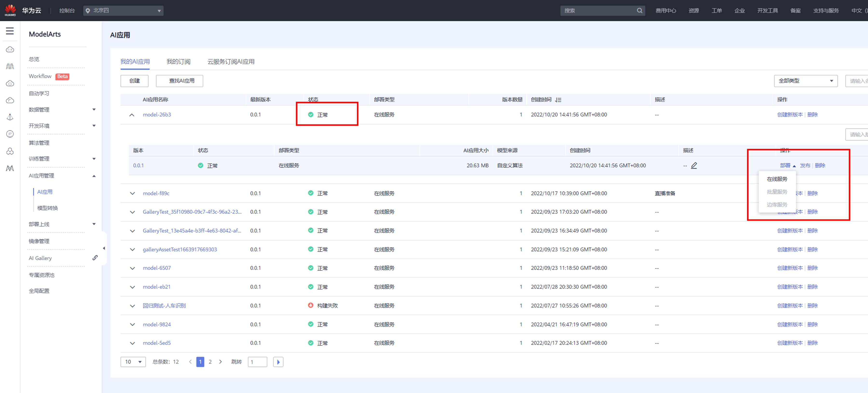Switch to the 我的订阅 tab
The height and width of the screenshot is (393, 868).
(x=178, y=62)
